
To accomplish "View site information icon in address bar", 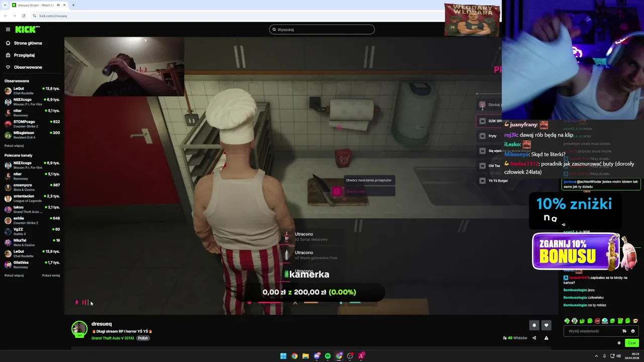I will point(34,16).
